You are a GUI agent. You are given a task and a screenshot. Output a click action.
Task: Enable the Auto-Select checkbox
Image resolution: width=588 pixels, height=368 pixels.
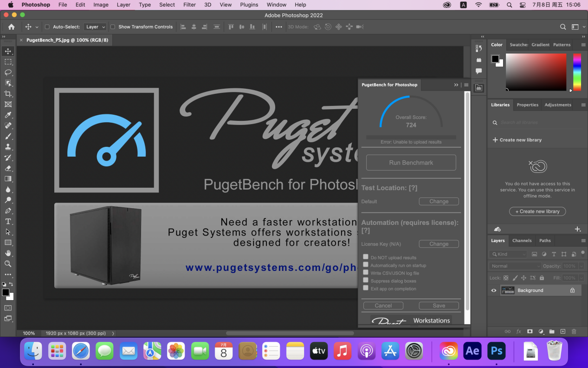(47, 27)
